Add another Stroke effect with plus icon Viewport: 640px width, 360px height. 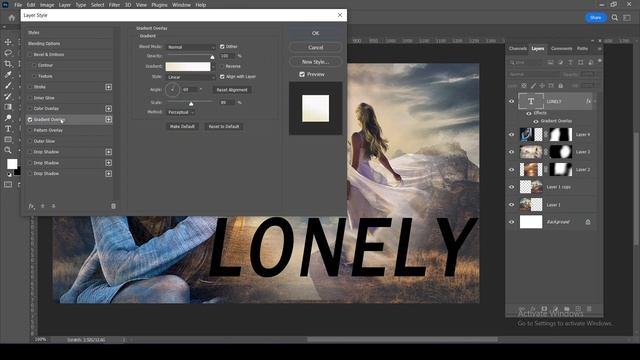coord(109,87)
